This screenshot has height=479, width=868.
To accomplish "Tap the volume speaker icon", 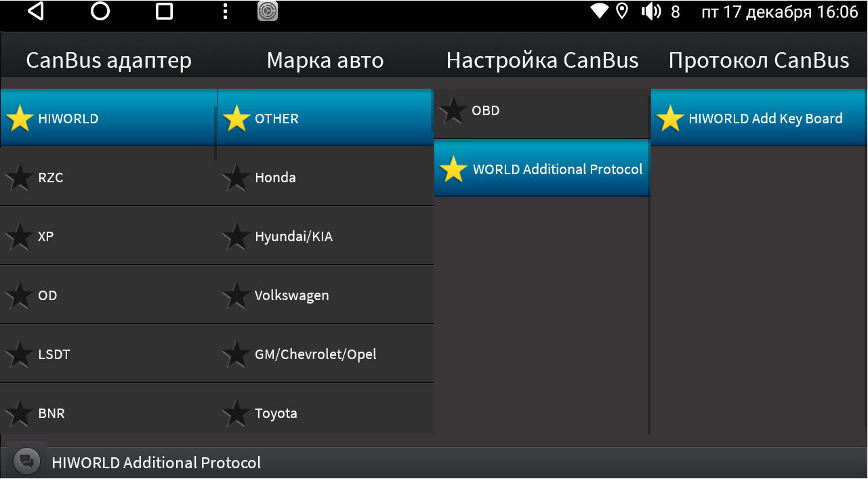I will [x=651, y=12].
